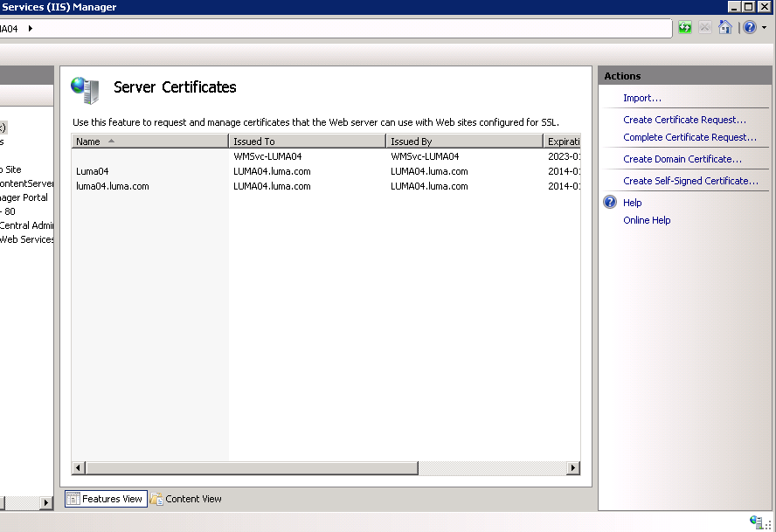776x532 pixels.
Task: Sort by the Issued By column header
Action: click(x=465, y=141)
